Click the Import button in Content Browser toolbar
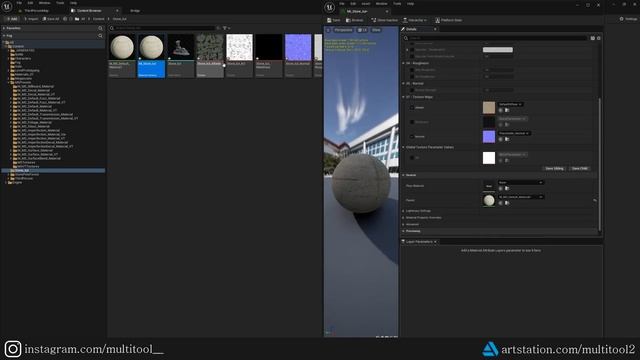This screenshot has width=640, height=360. click(31, 19)
